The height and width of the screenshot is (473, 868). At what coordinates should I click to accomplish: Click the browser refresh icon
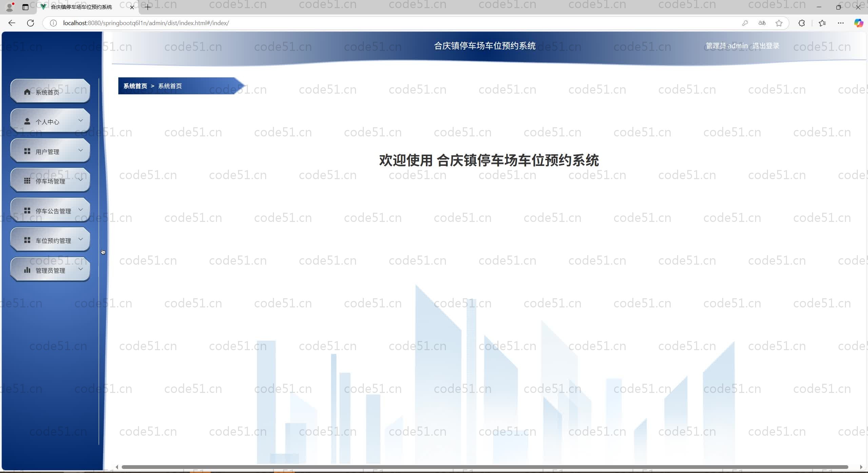31,23
